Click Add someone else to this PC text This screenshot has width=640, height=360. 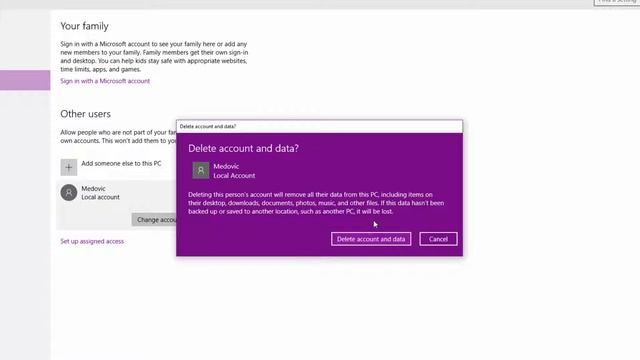point(121,163)
